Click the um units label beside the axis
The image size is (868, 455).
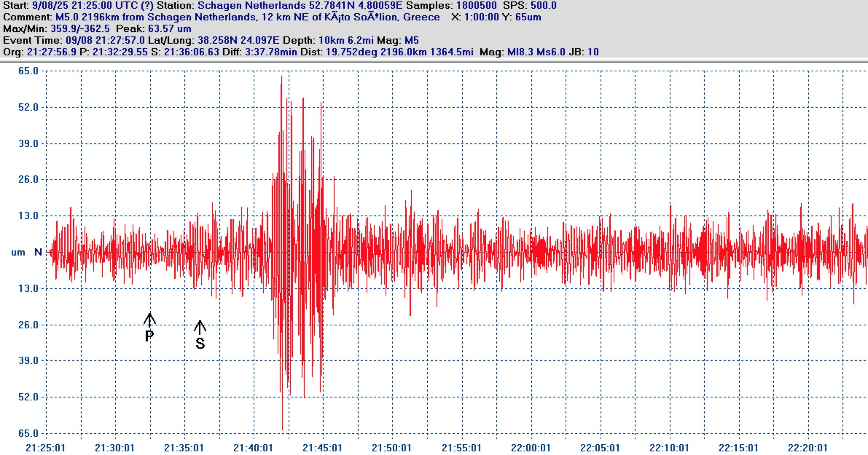click(18, 252)
